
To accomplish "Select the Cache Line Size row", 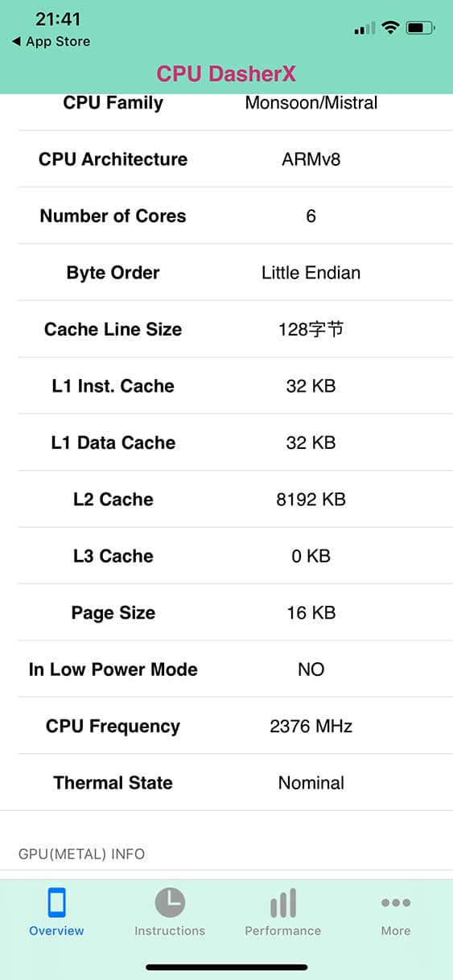I will click(226, 329).
